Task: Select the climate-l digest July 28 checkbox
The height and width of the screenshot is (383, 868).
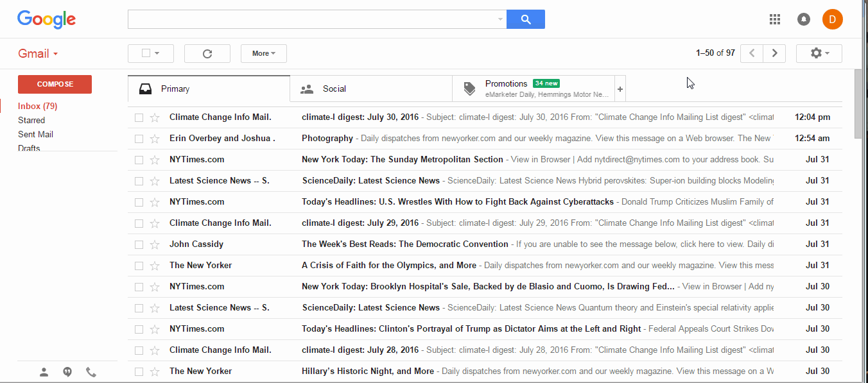Action: [x=139, y=350]
